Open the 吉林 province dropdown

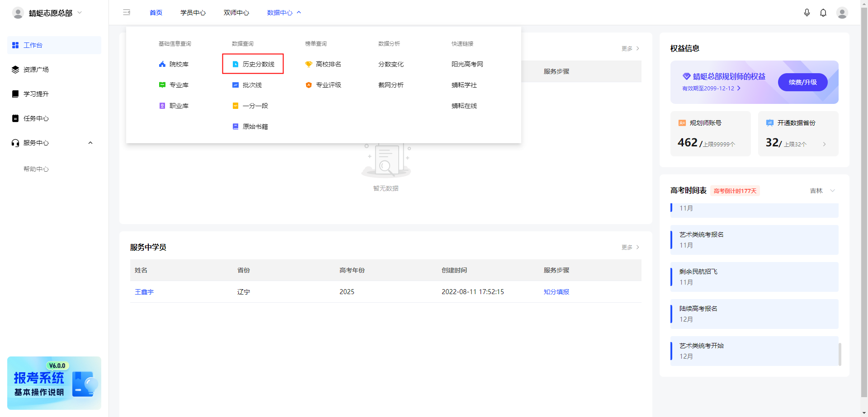pos(822,191)
